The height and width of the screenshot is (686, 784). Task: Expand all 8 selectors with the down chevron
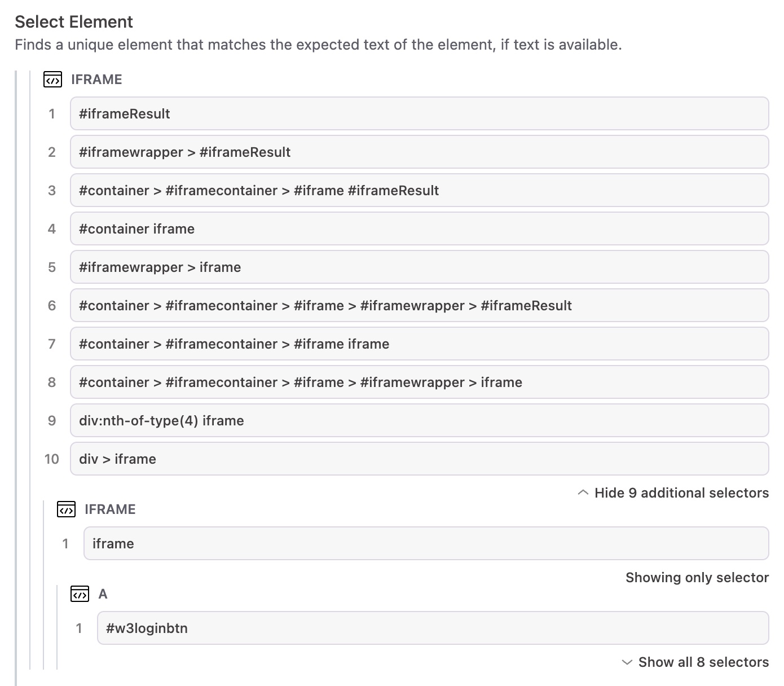click(627, 662)
